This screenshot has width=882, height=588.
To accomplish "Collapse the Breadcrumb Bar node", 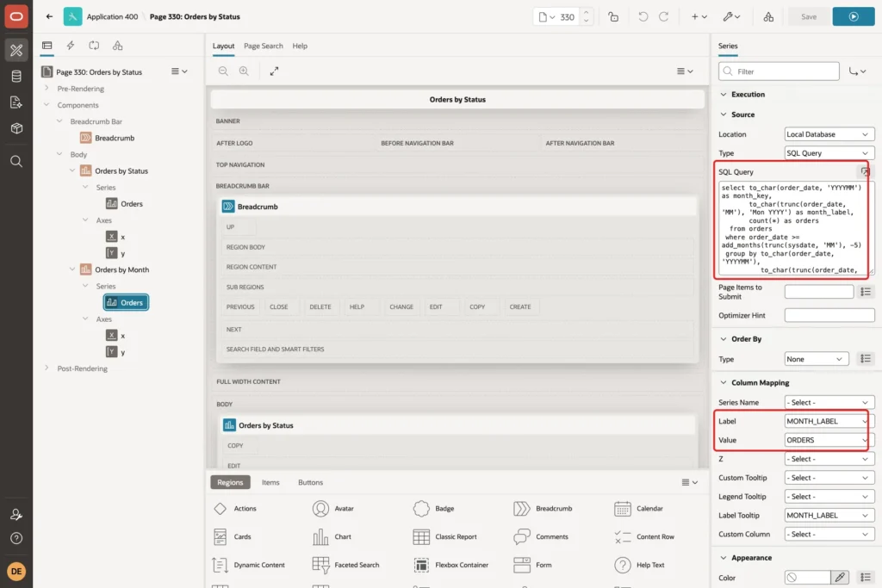I will click(x=59, y=121).
